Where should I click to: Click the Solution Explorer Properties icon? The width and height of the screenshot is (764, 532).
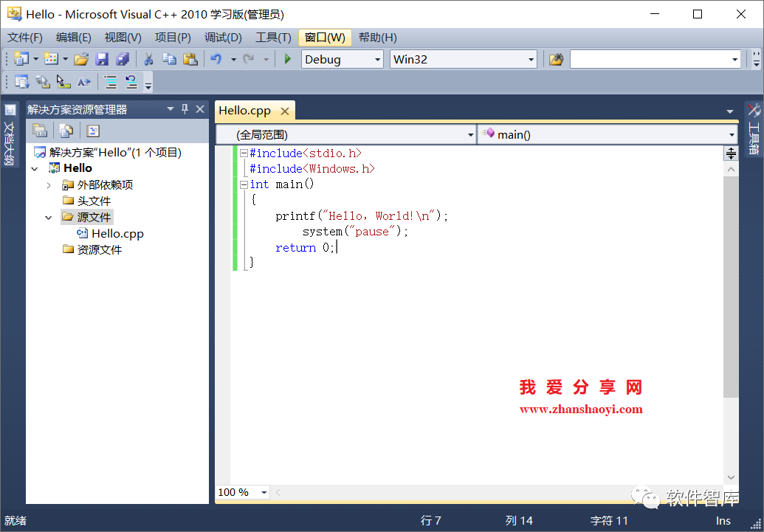pos(40,130)
